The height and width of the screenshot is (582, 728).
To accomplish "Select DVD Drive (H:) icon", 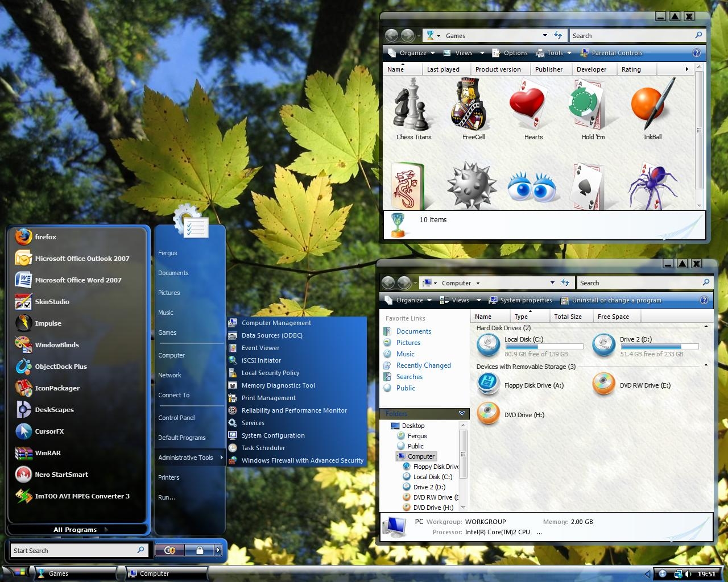I will (488, 414).
